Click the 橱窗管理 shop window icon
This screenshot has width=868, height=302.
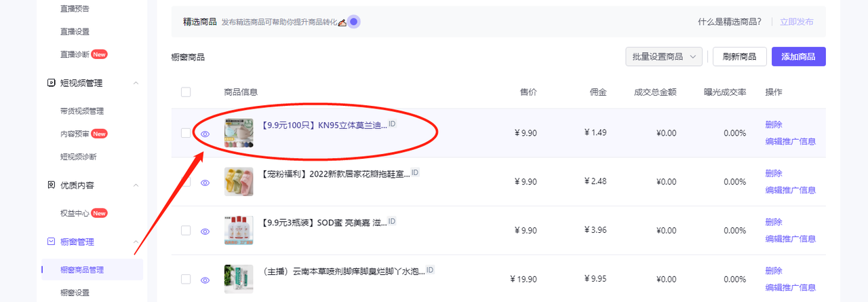click(x=51, y=242)
